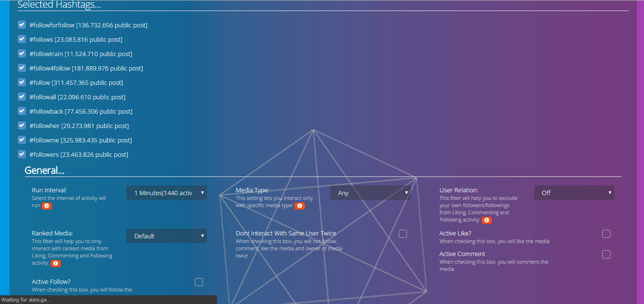Viewport: 644px width, 304px height.
Task: Click the Media Type info icon
Action: (x=300, y=206)
